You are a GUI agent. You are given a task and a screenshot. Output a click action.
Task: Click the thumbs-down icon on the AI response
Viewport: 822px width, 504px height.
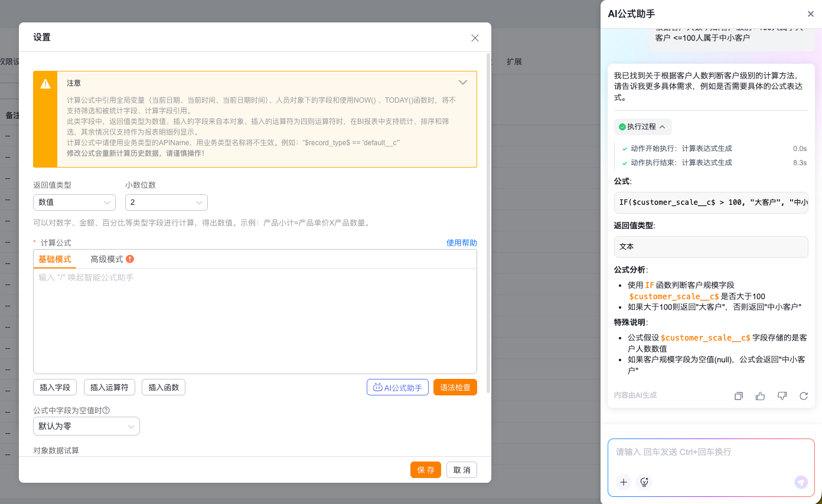782,396
